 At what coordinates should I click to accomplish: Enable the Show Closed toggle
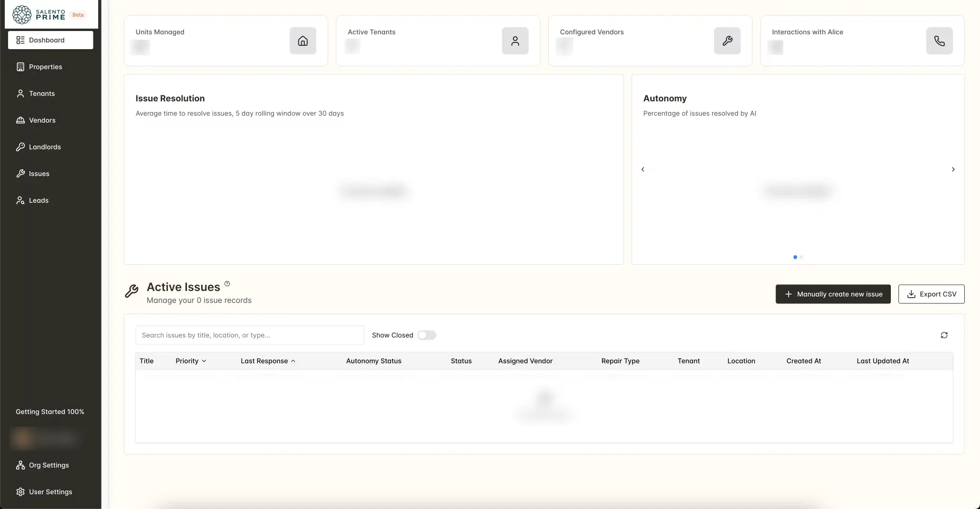point(427,335)
